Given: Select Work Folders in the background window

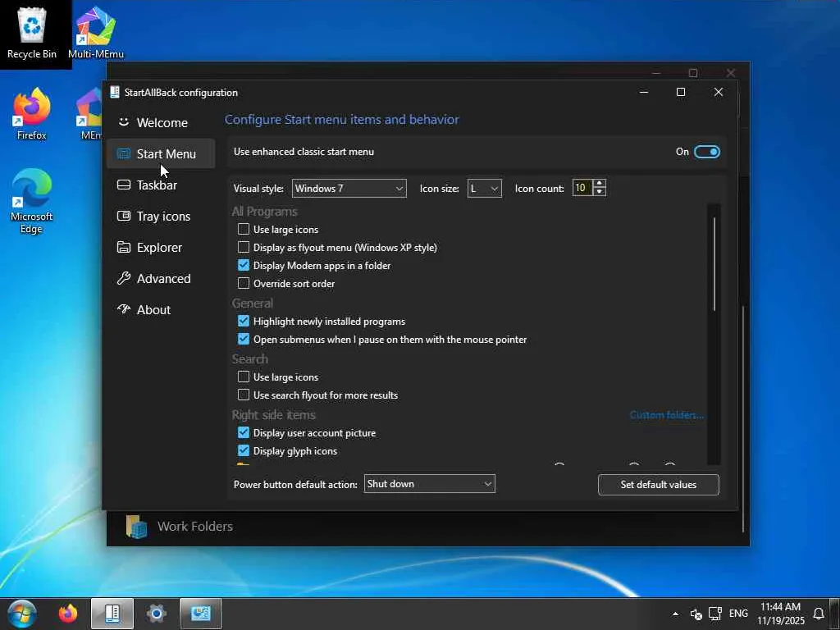Looking at the screenshot, I should pos(195,527).
